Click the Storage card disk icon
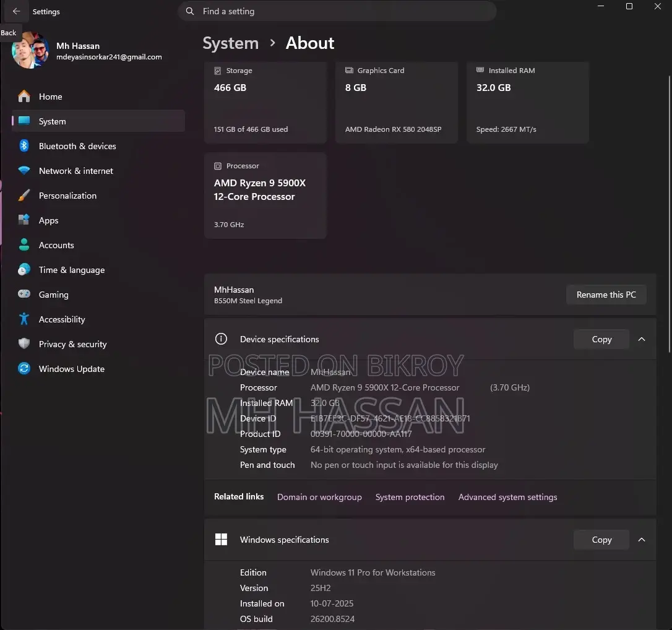This screenshot has height=630, width=672. pos(218,71)
